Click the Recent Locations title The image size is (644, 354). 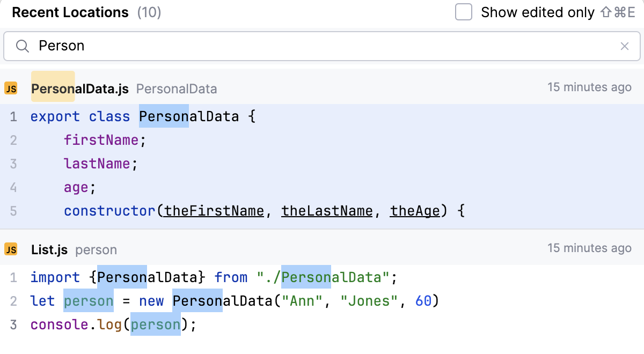(70, 12)
